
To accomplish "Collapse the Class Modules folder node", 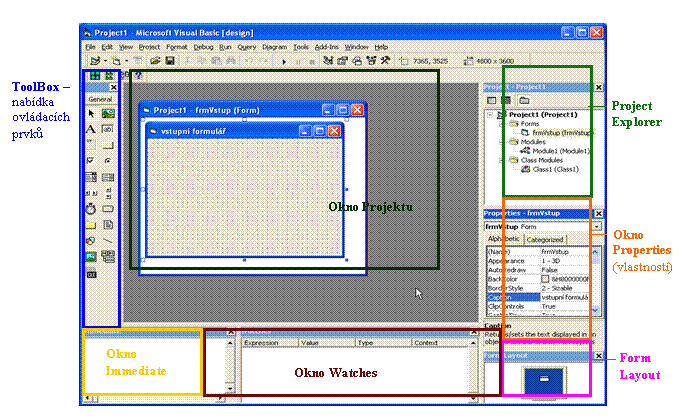I will point(501,160).
